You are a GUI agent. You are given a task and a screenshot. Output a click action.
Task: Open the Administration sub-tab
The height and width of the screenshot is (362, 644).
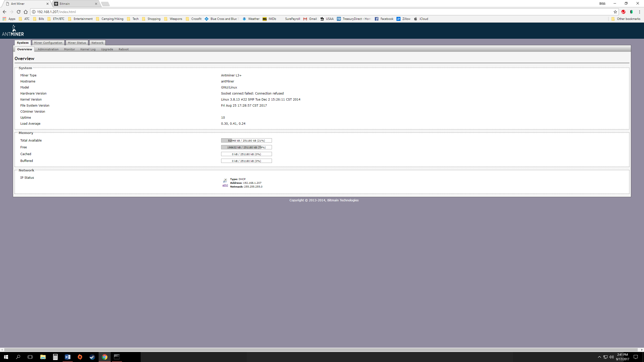(48, 49)
